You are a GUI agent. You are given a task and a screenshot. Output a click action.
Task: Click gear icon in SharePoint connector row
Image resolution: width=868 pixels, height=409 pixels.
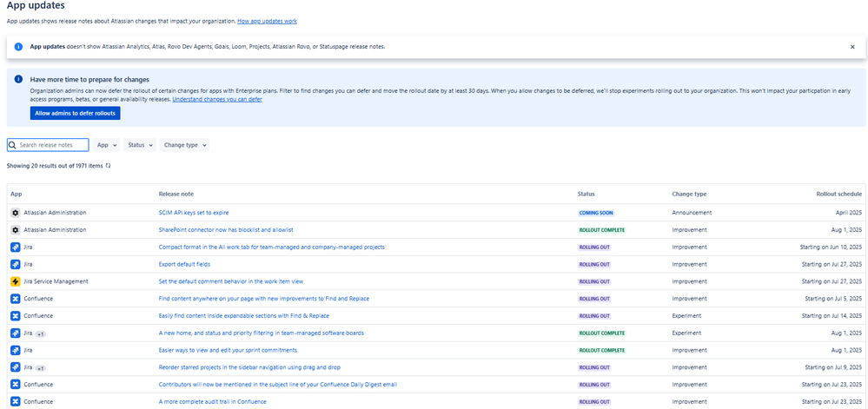16,229
